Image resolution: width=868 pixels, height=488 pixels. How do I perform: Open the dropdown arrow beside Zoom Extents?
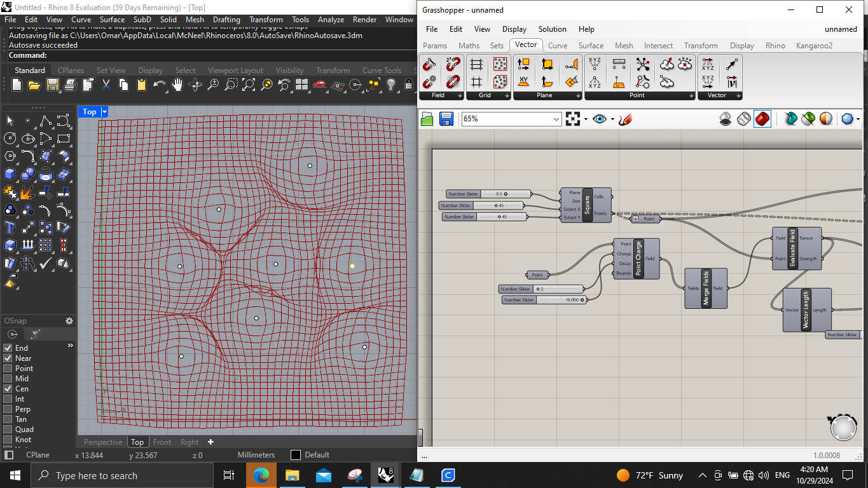point(586,119)
